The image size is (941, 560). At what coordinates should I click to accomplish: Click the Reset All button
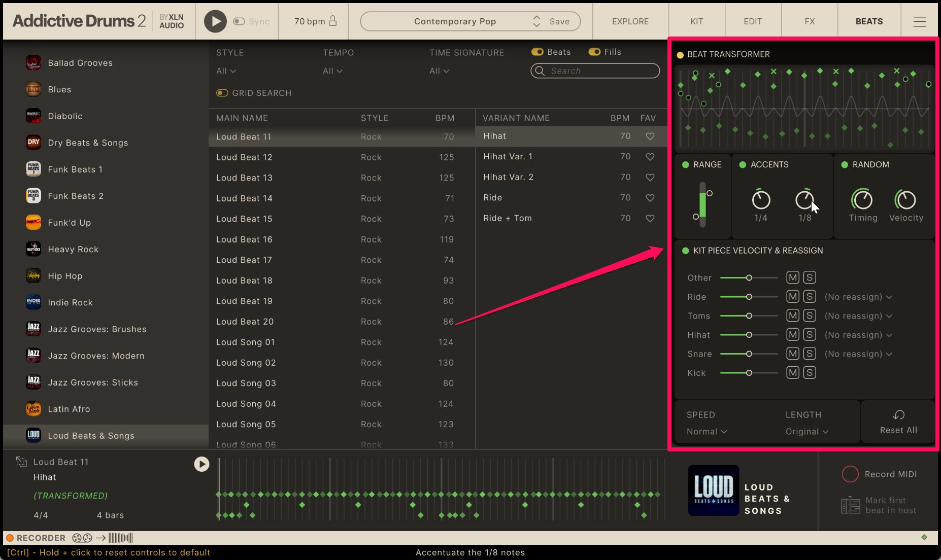tap(898, 422)
